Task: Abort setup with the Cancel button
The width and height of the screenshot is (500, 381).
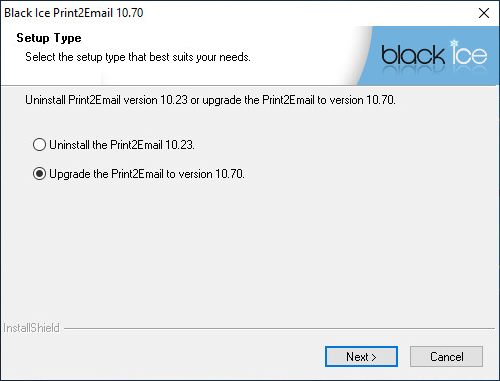Action: 446,357
